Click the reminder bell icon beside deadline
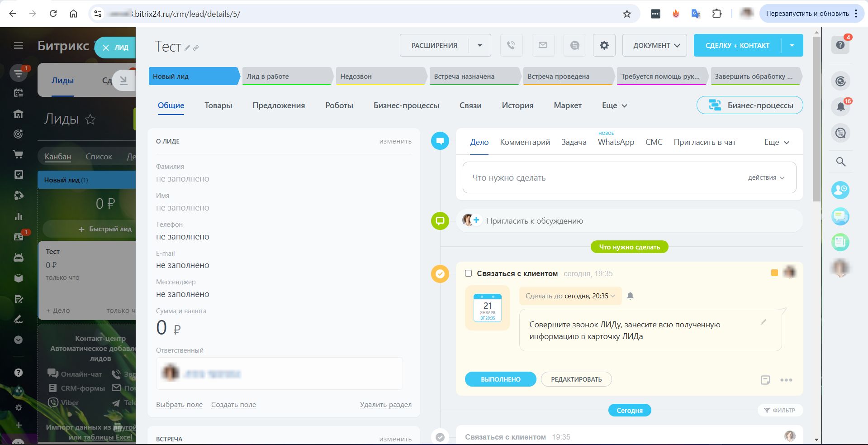868x445 pixels. (630, 296)
